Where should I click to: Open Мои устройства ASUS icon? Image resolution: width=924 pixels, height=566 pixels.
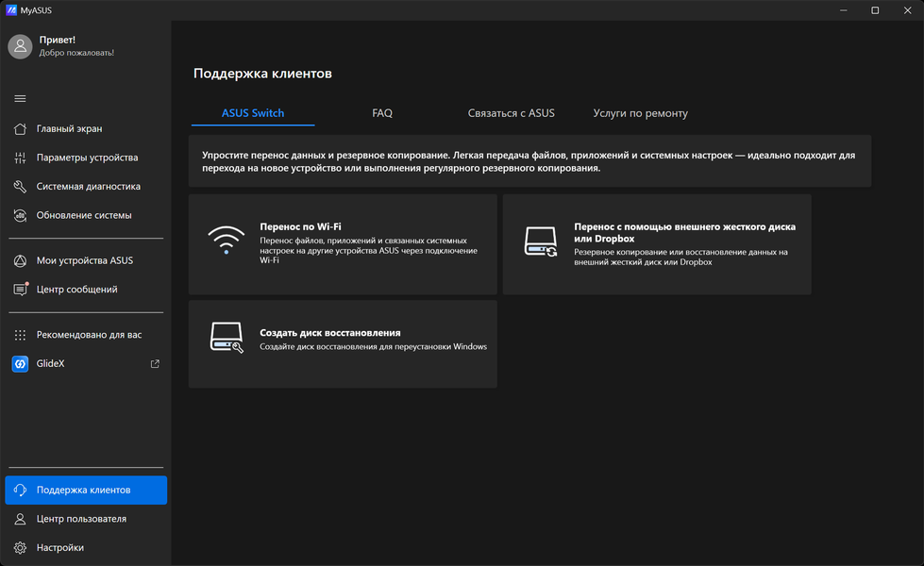coord(20,261)
